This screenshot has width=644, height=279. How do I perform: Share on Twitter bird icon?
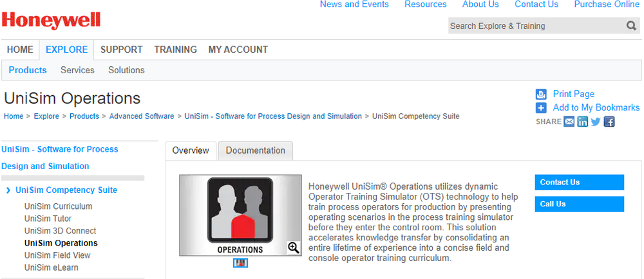(x=596, y=122)
